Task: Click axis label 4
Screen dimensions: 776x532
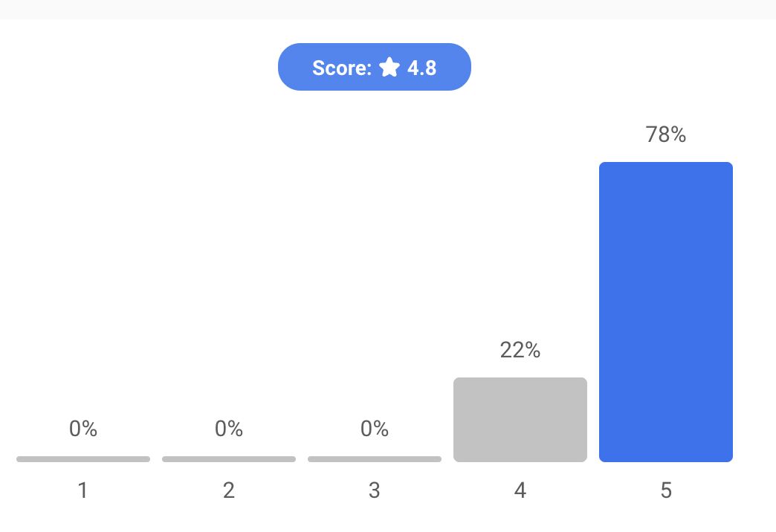Action: point(520,490)
